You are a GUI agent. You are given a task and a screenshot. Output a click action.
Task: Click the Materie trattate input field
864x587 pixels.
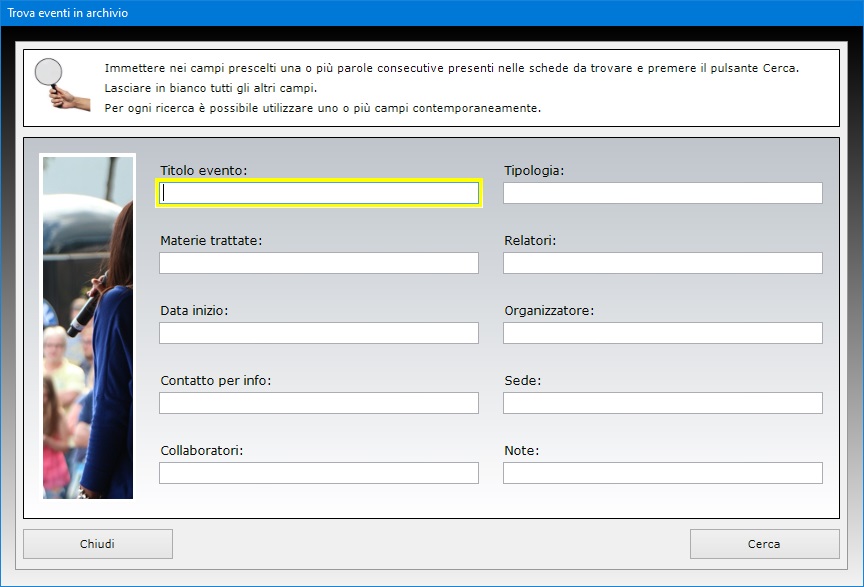pos(319,263)
